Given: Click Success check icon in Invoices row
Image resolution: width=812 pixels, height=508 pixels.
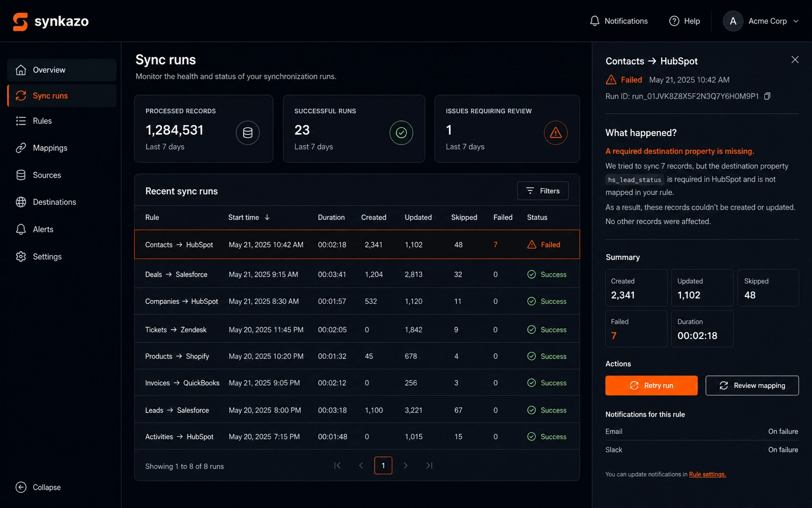Looking at the screenshot, I should coord(531,383).
